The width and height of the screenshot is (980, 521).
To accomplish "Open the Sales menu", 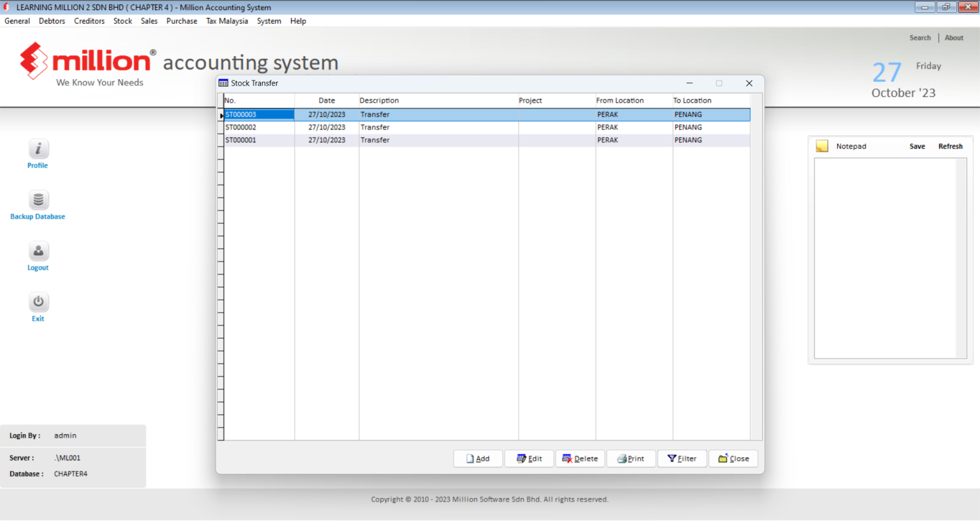I will pyautogui.click(x=149, y=21).
